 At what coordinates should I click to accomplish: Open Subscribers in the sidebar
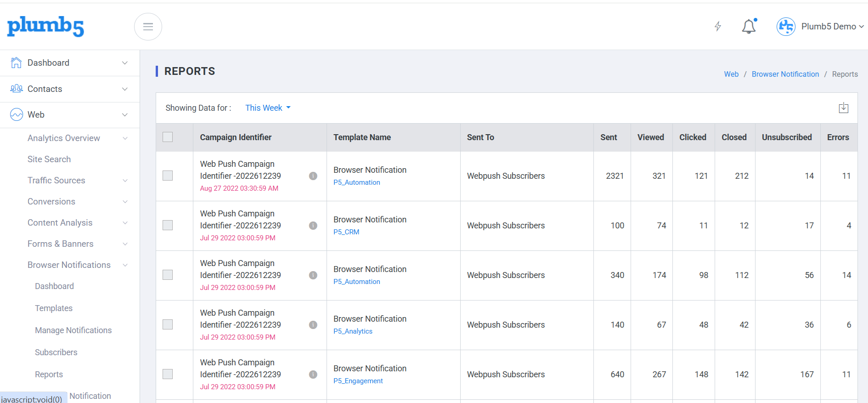click(56, 352)
